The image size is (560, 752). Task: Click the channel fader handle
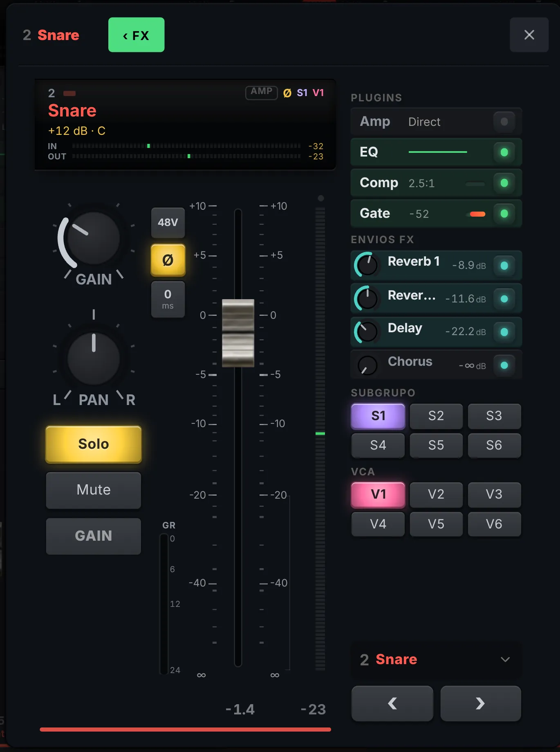pos(238,333)
